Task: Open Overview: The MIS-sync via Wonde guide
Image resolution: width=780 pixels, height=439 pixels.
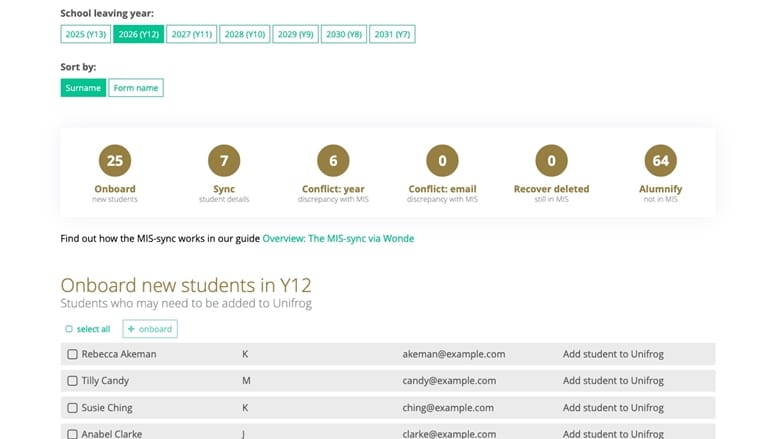Action: tap(338, 238)
